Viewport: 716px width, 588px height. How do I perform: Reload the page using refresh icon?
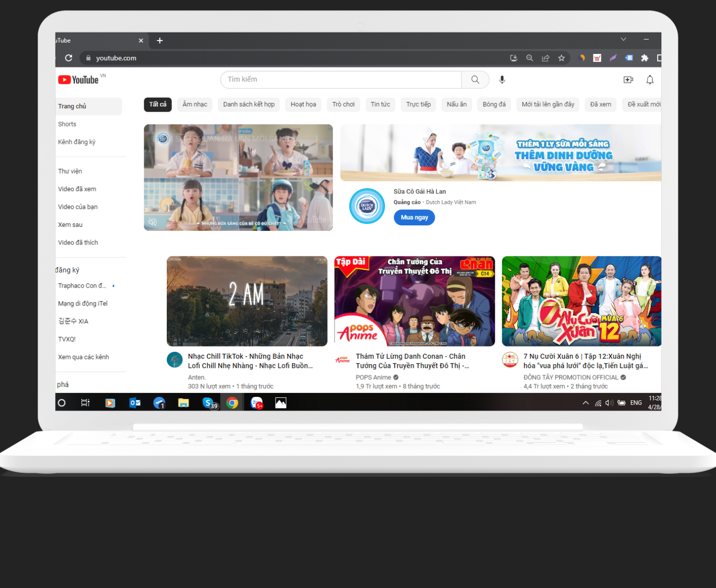[69, 58]
